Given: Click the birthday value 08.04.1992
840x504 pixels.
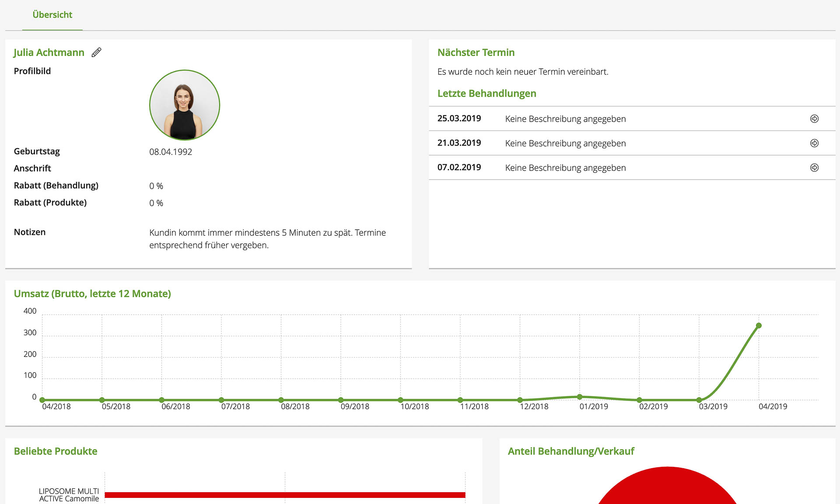Looking at the screenshot, I should coord(171,152).
